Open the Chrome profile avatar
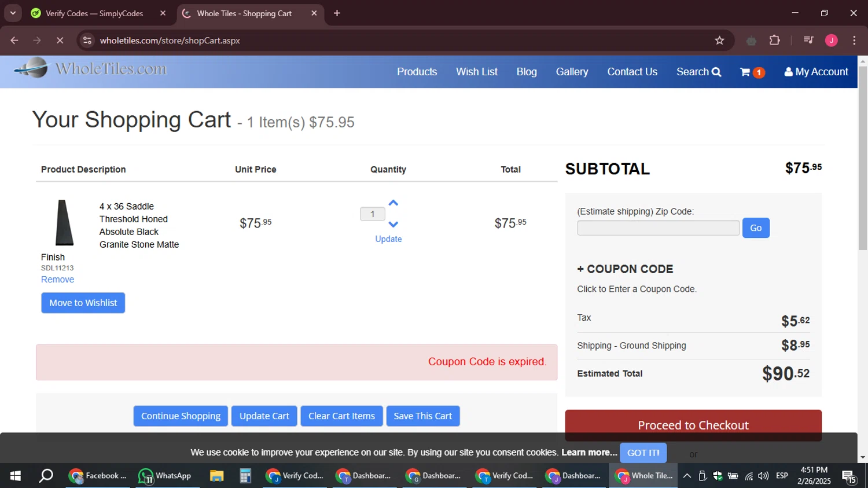Screen dimensions: 868x488 pyautogui.click(x=831, y=41)
